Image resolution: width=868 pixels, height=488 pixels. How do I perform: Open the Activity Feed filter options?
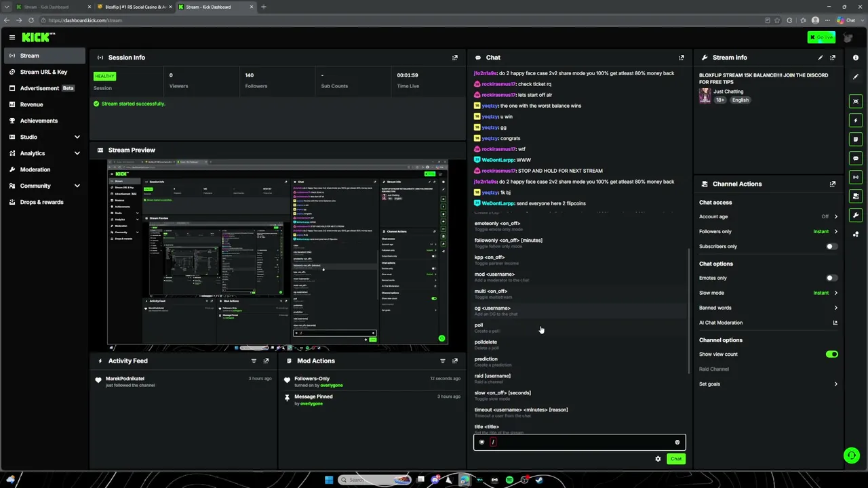tap(254, 361)
